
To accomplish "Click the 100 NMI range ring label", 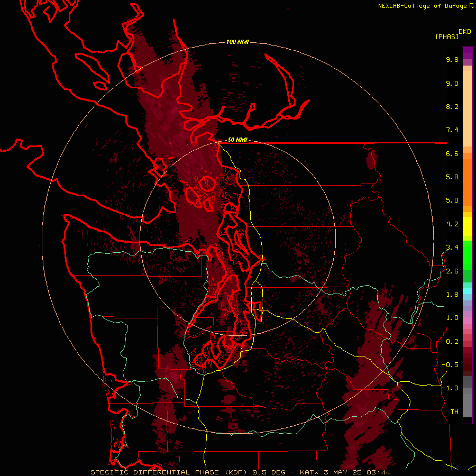I will [237, 42].
